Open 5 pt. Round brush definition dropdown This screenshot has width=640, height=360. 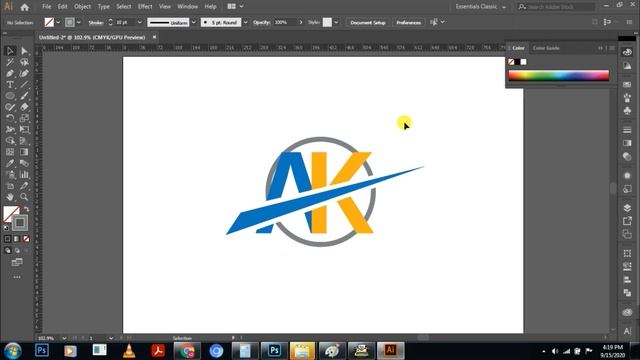pos(245,22)
